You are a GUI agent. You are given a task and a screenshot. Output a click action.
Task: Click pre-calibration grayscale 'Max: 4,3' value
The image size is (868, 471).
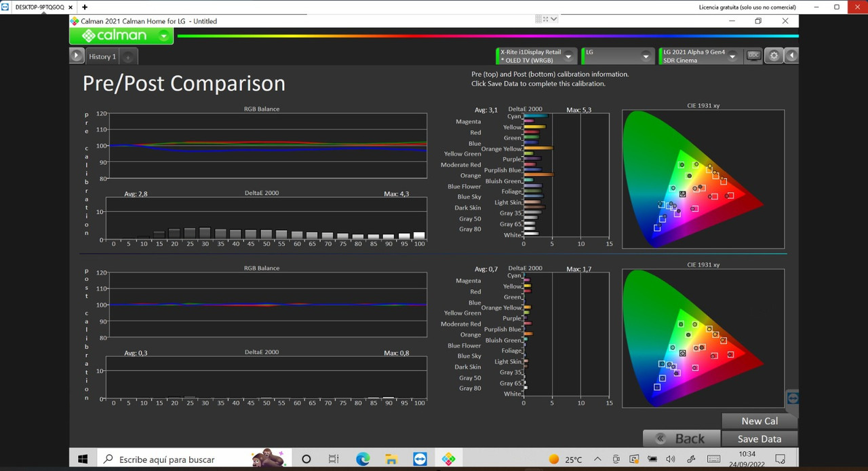coord(396,193)
